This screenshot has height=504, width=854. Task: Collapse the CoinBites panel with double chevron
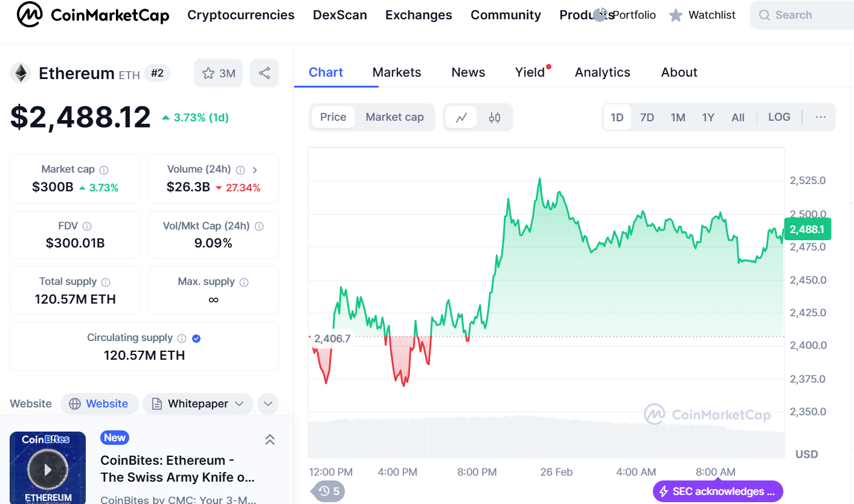[x=270, y=439]
